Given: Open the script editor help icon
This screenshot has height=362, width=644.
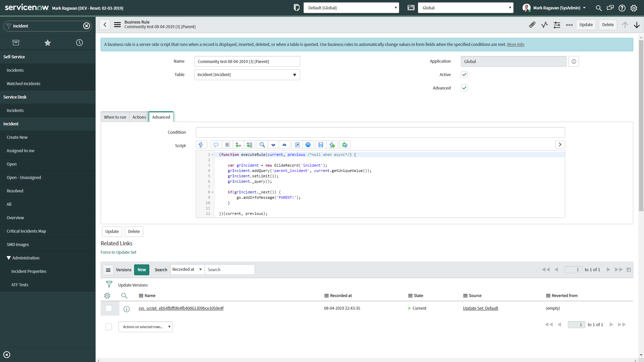Looking at the screenshot, I should click(308, 145).
